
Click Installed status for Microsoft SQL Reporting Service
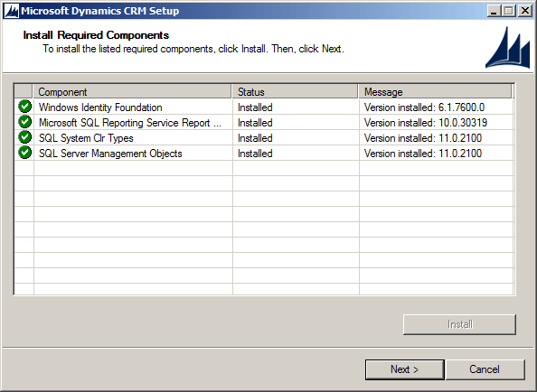click(x=255, y=123)
